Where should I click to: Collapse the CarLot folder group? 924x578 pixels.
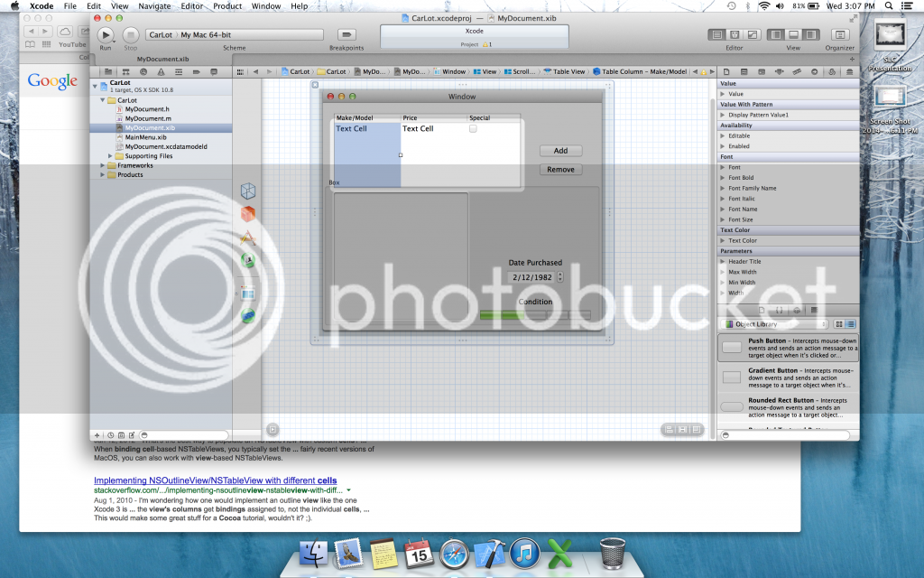point(103,100)
